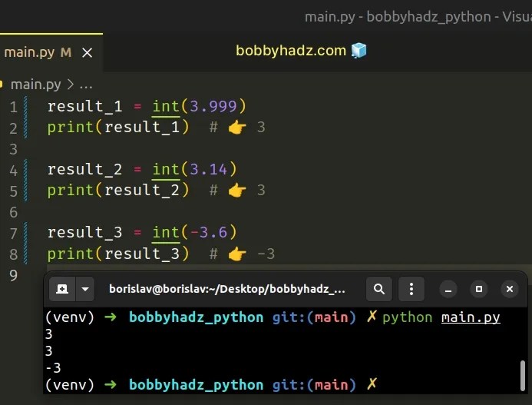
Task: Open new terminal tab icon
Action: click(x=62, y=289)
